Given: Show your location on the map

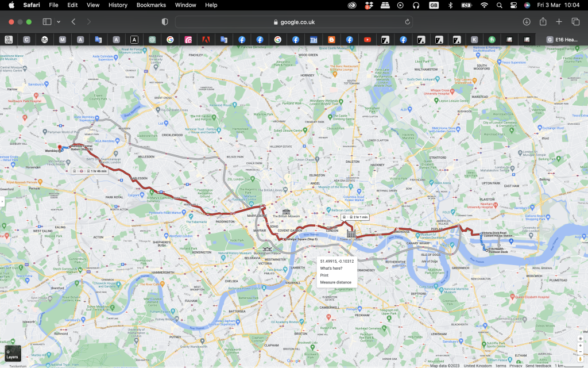Looking at the screenshot, I should (580, 339).
